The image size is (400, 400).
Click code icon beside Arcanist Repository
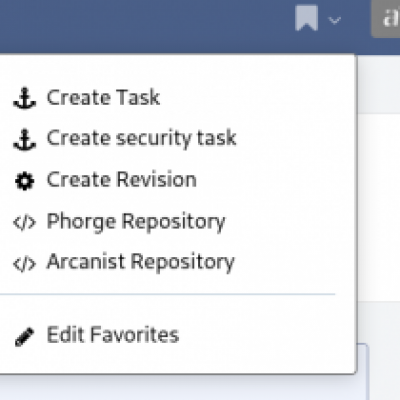(x=24, y=264)
